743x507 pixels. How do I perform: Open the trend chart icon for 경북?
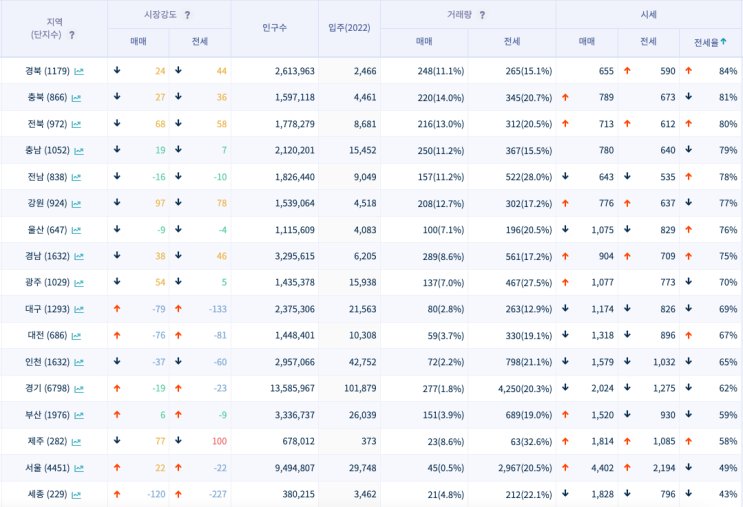pyautogui.click(x=79, y=71)
